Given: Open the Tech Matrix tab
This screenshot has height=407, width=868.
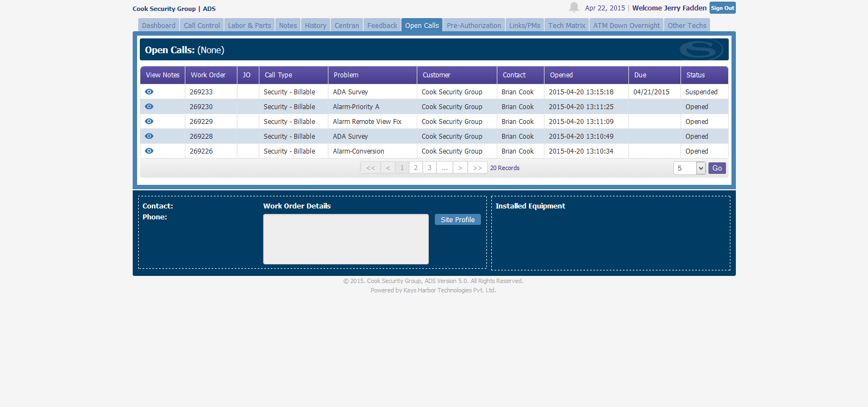Looking at the screenshot, I should pyautogui.click(x=566, y=25).
